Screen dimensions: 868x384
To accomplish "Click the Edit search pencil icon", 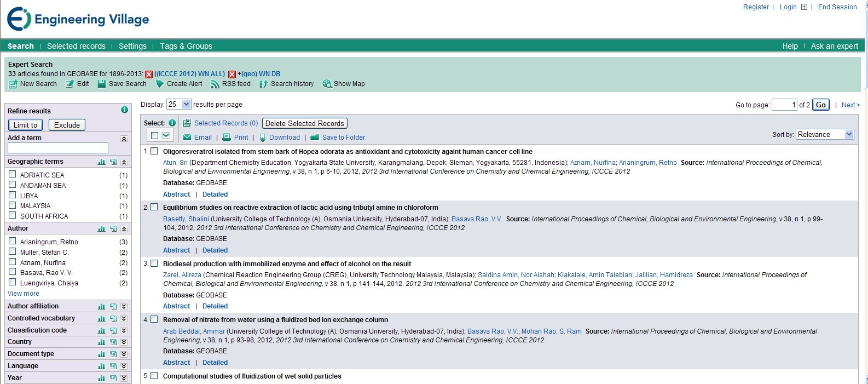I will [x=70, y=84].
